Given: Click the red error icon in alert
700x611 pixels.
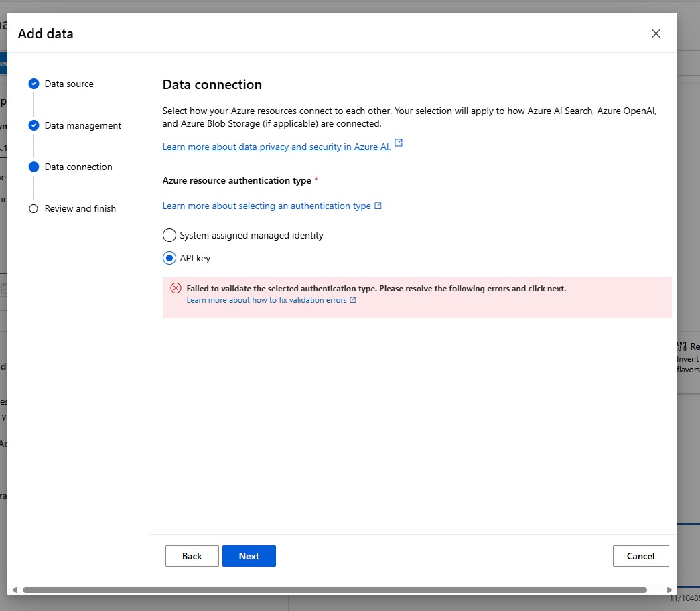Looking at the screenshot, I should click(x=176, y=288).
